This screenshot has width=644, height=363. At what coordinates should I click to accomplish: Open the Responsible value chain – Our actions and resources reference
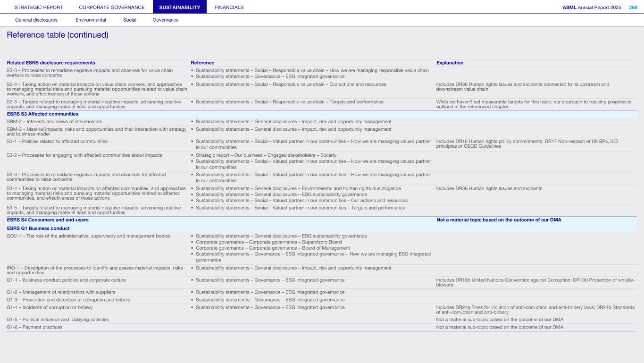pyautogui.click(x=291, y=84)
